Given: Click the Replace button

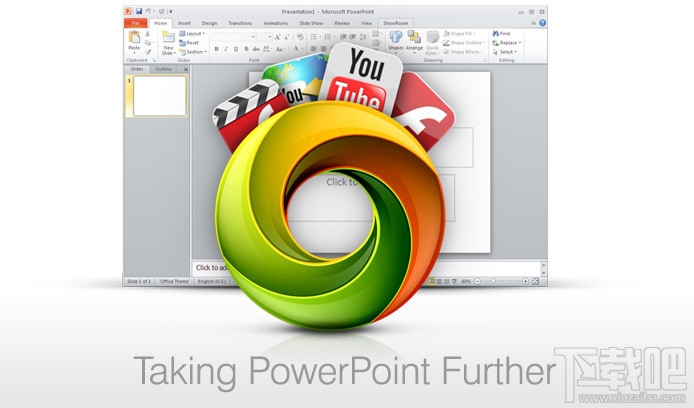Looking at the screenshot, I should pos(507,43).
